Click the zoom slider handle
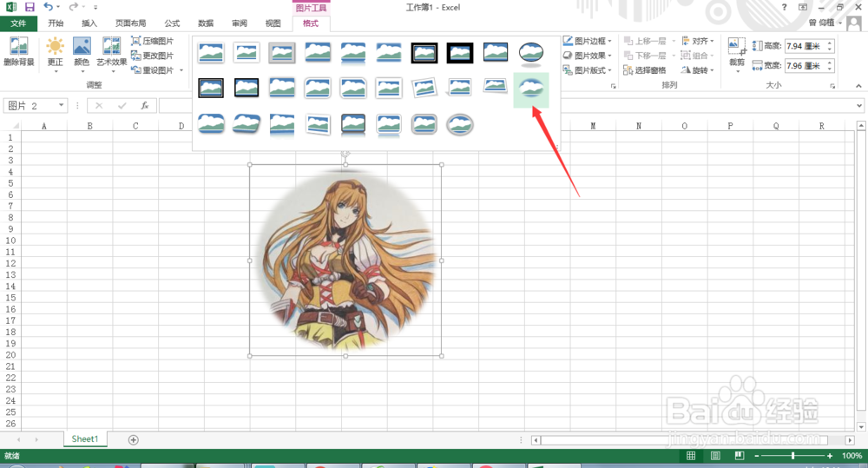The width and height of the screenshot is (868, 468). (x=792, y=456)
